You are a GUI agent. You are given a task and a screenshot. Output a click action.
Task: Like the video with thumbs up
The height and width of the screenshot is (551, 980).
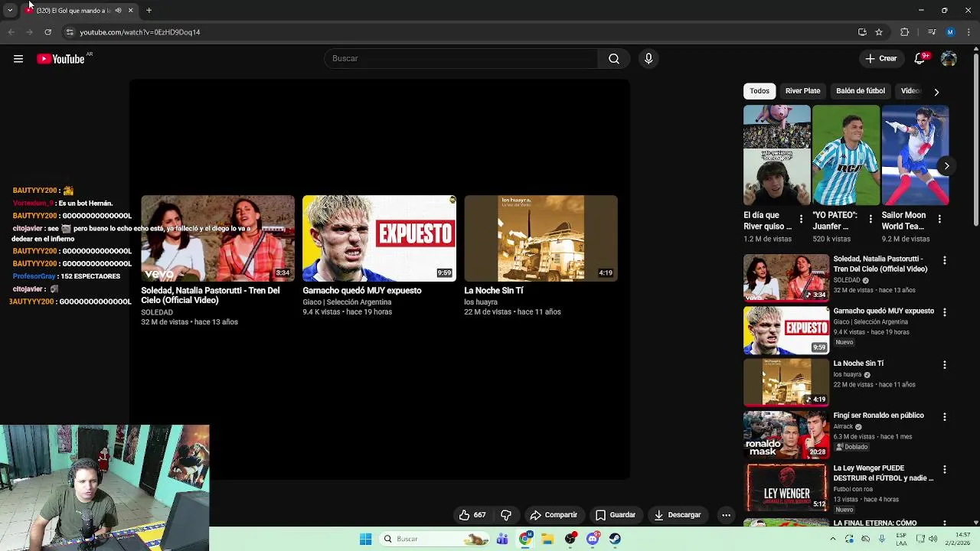click(472, 515)
